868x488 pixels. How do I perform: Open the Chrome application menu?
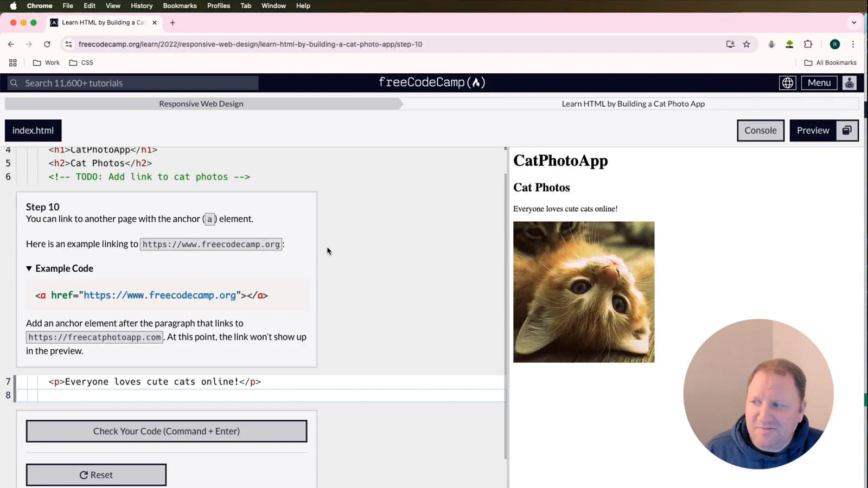(40, 6)
